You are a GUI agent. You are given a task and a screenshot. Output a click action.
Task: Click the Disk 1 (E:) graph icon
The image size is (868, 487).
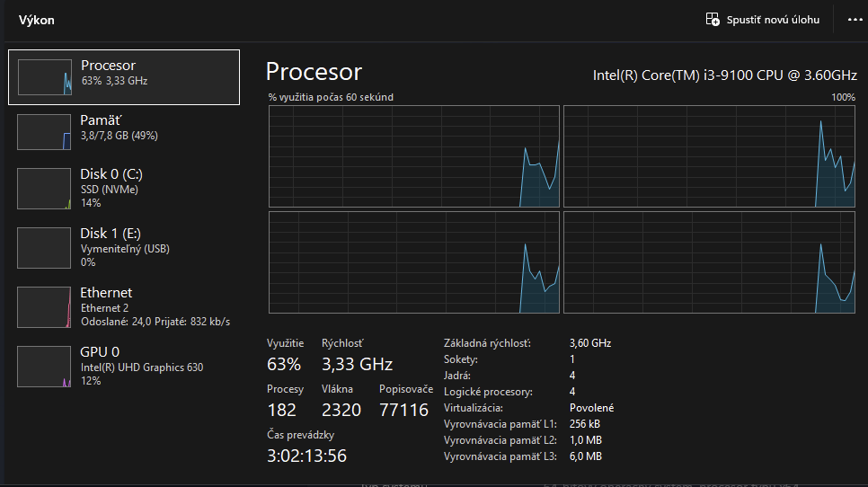[44, 248]
